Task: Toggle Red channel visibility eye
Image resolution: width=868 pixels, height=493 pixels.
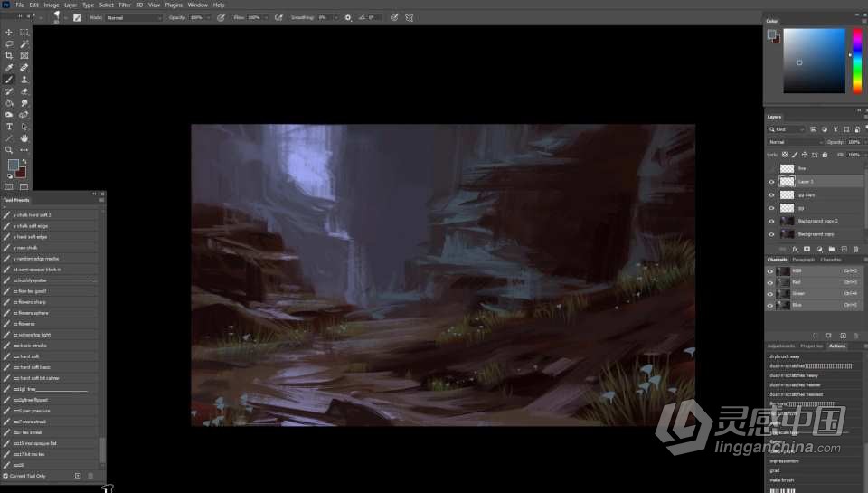Action: click(x=770, y=282)
